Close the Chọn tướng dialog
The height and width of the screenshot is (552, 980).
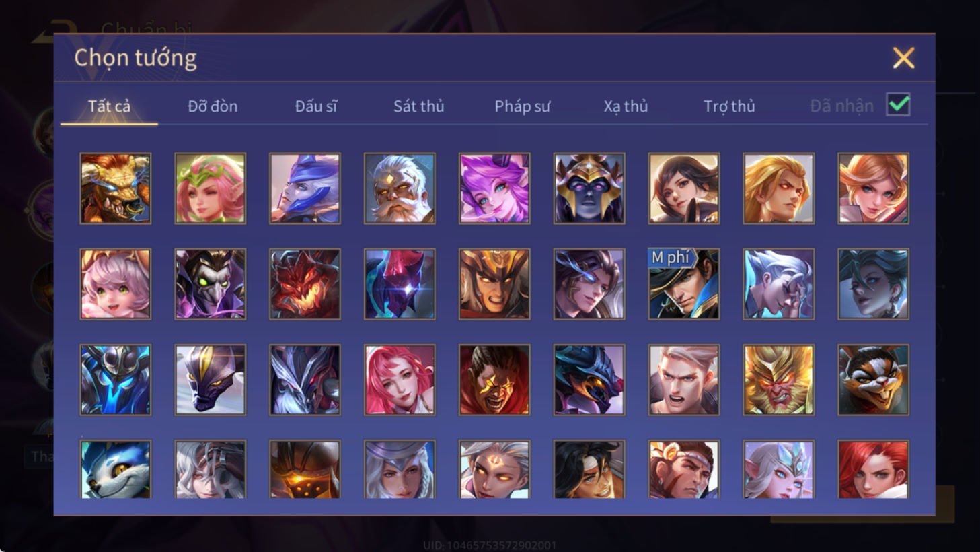(x=903, y=58)
